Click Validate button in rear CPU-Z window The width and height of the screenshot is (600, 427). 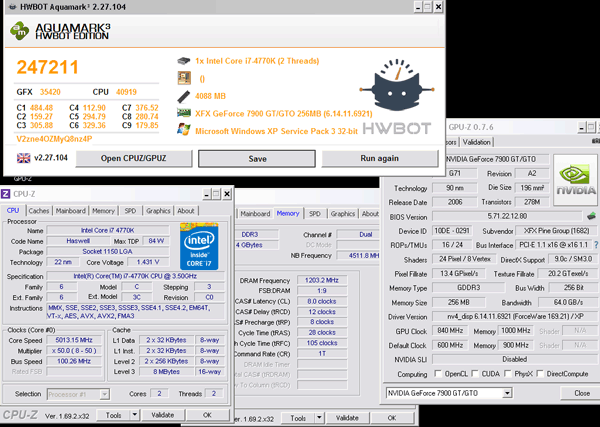[x=347, y=418]
